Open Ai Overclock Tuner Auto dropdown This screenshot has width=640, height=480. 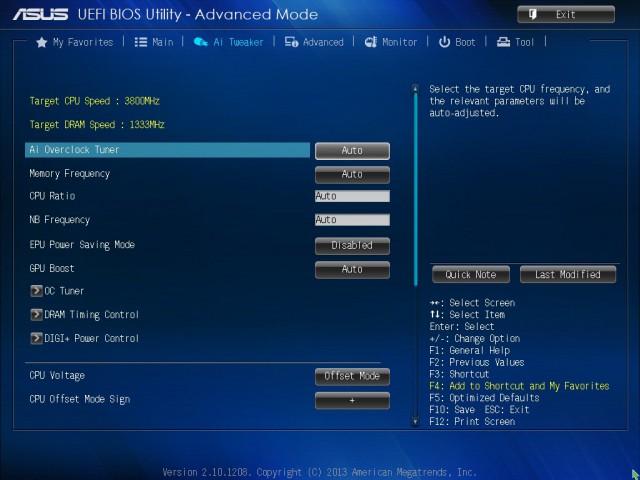point(352,151)
